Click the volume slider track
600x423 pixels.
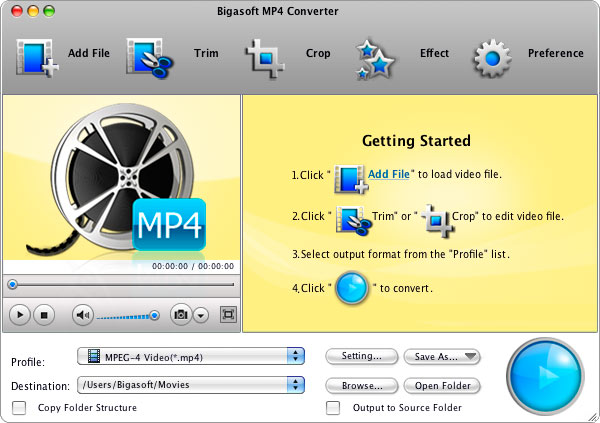pos(125,316)
